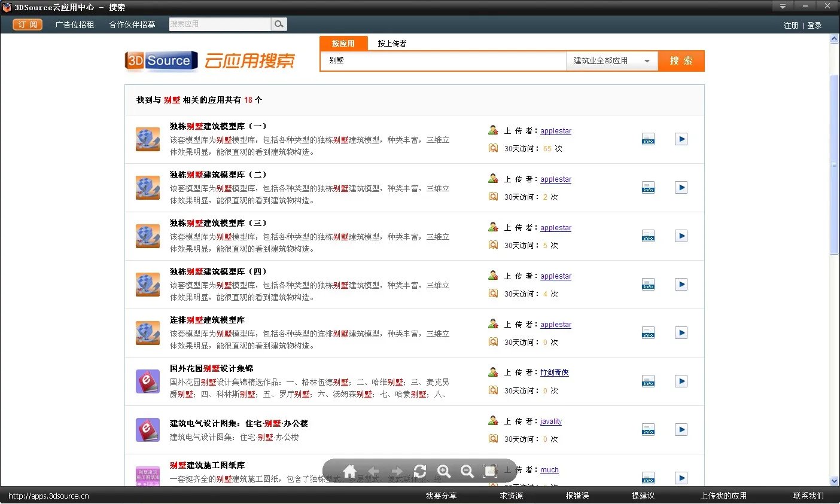The height and width of the screenshot is (504, 840).
Task: Click the magnifier icon beside 搜索应用 box
Action: (279, 25)
